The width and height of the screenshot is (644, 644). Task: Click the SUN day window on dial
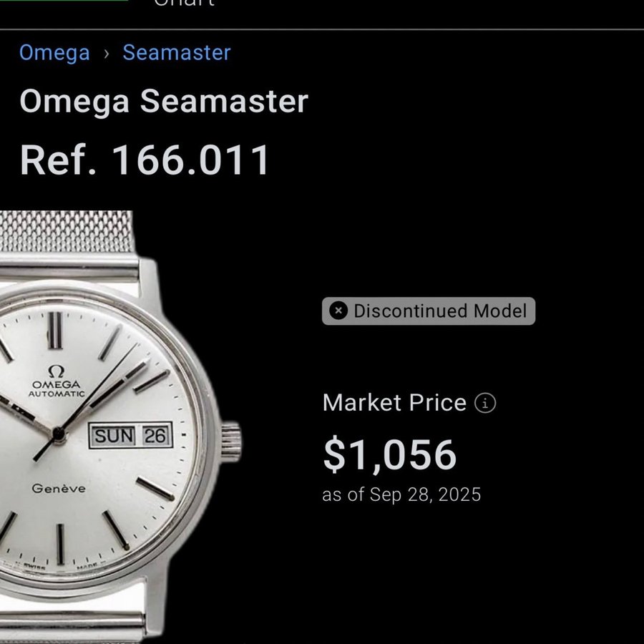tap(114, 435)
